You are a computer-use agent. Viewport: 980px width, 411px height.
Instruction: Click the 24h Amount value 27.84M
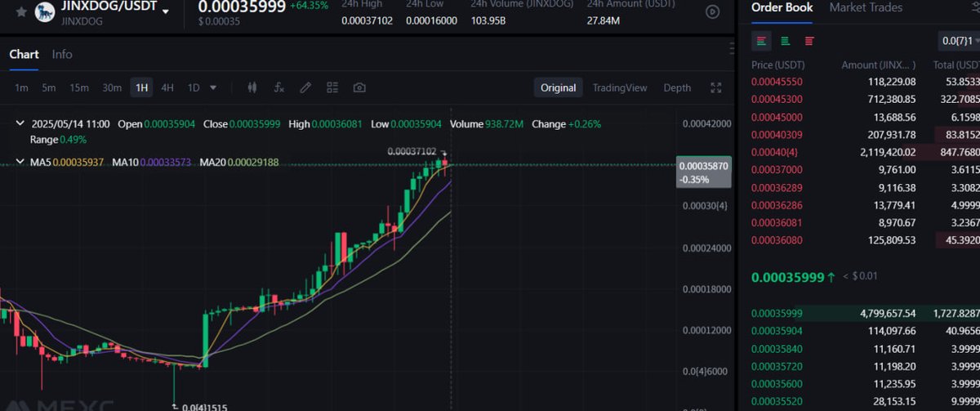(x=604, y=20)
